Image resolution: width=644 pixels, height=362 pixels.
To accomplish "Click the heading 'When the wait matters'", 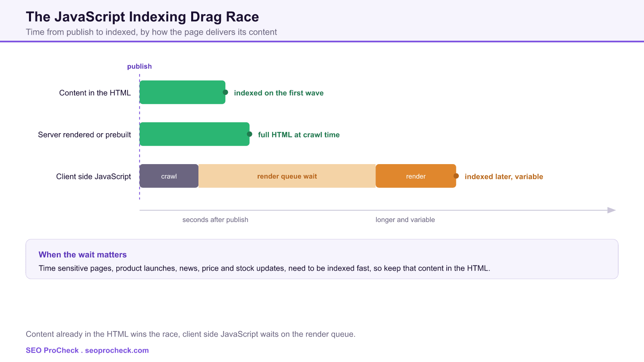I will (x=83, y=255).
